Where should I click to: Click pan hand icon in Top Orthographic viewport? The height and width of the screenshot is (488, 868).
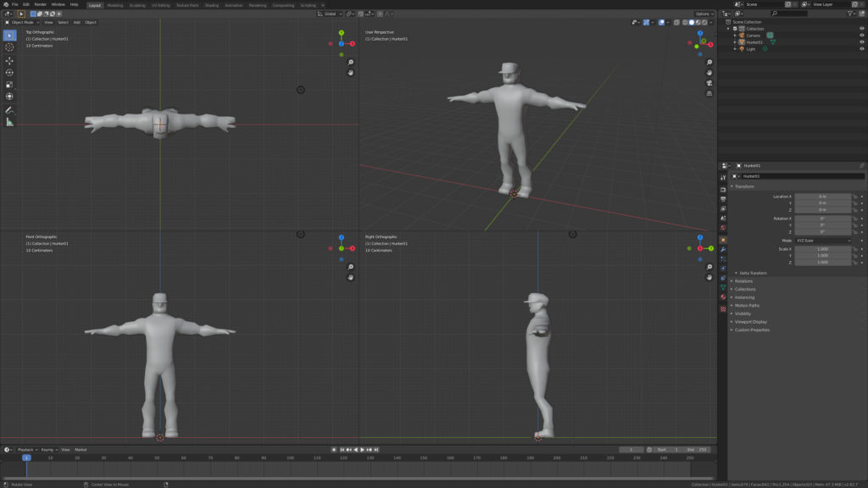pyautogui.click(x=350, y=73)
